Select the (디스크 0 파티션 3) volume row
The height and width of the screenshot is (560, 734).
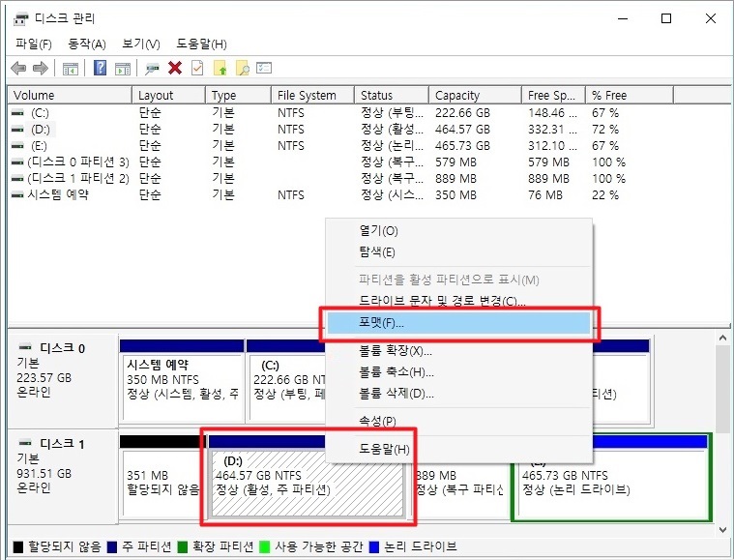coord(78,162)
